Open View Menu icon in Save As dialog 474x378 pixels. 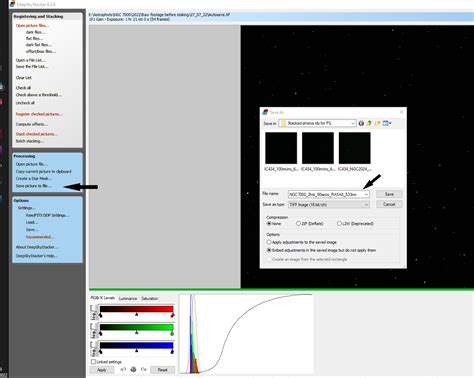387,123
